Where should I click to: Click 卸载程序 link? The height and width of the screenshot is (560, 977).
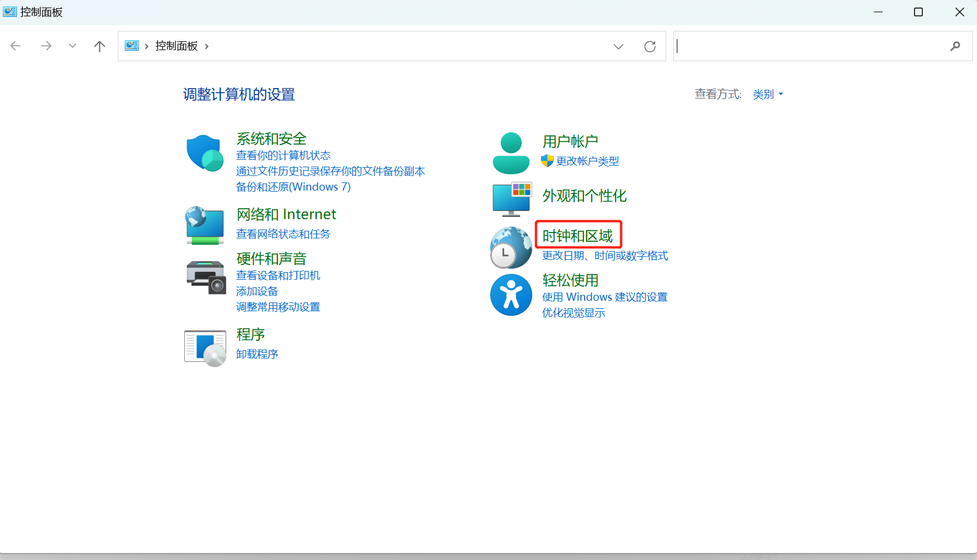pos(257,354)
